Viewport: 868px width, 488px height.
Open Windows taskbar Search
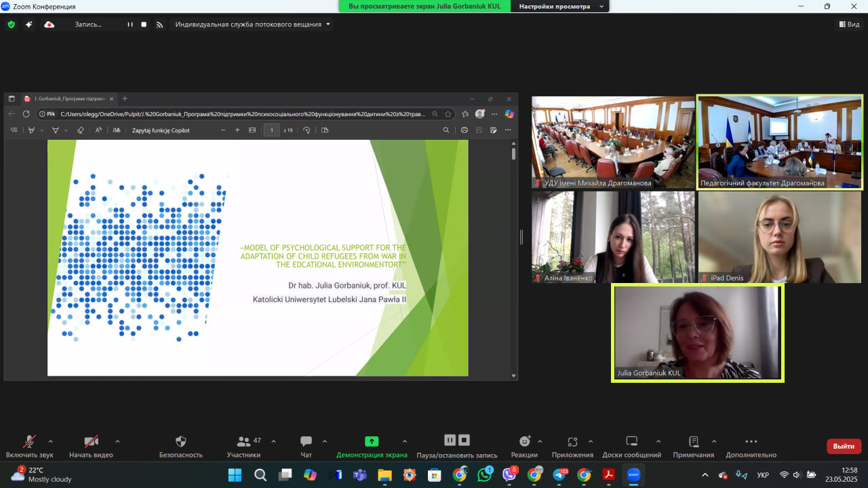[260, 475]
